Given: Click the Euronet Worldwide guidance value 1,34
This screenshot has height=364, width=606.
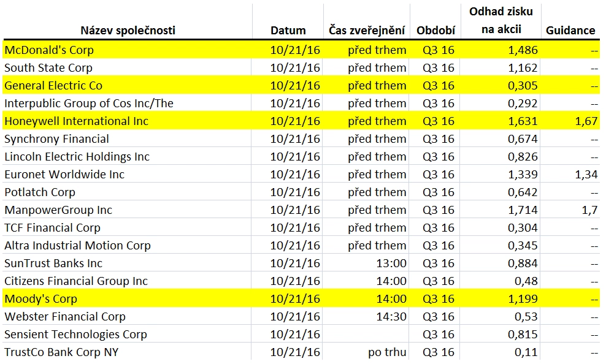Looking at the screenshot, I should click(586, 175).
